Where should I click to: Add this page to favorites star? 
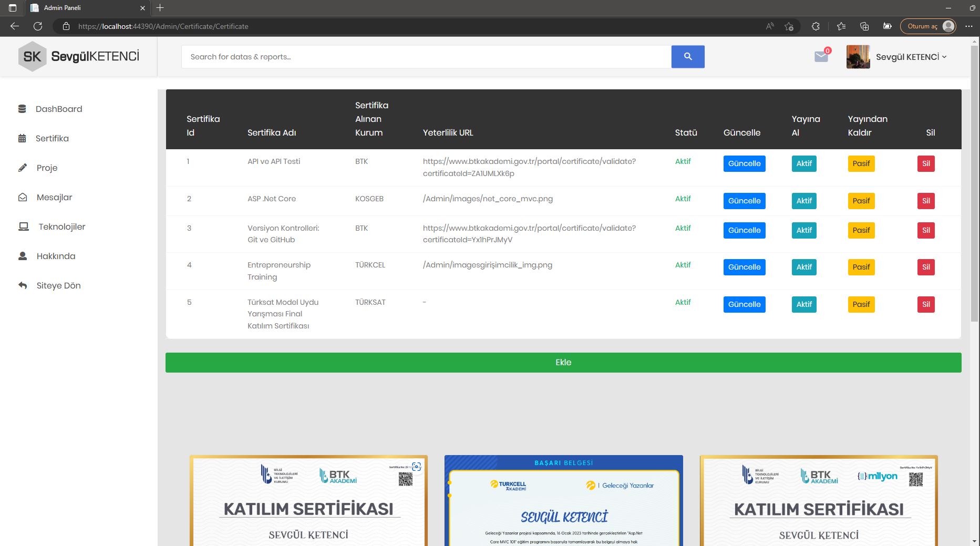pos(789,26)
